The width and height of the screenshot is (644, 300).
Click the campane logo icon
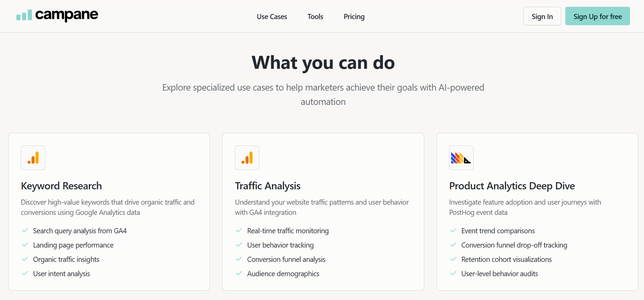(23, 15)
